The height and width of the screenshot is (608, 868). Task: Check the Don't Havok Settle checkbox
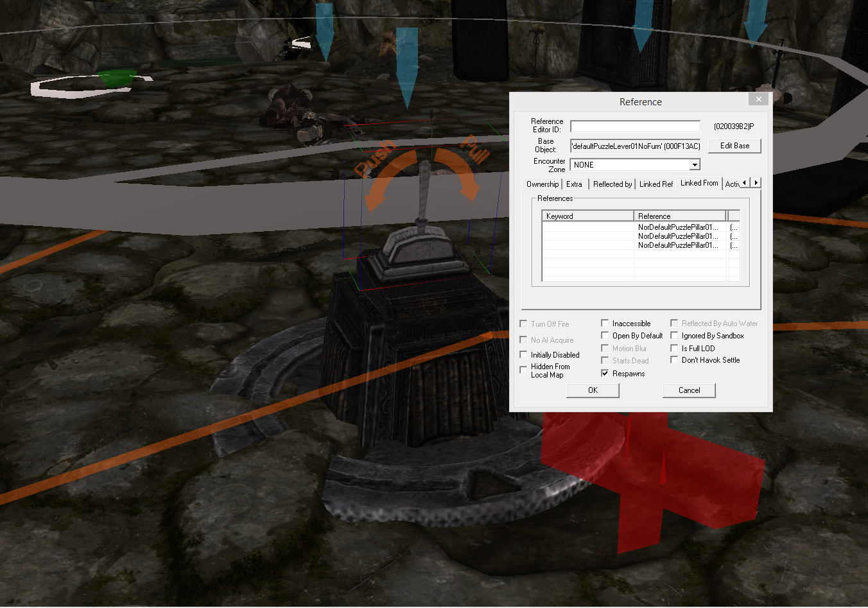674,360
